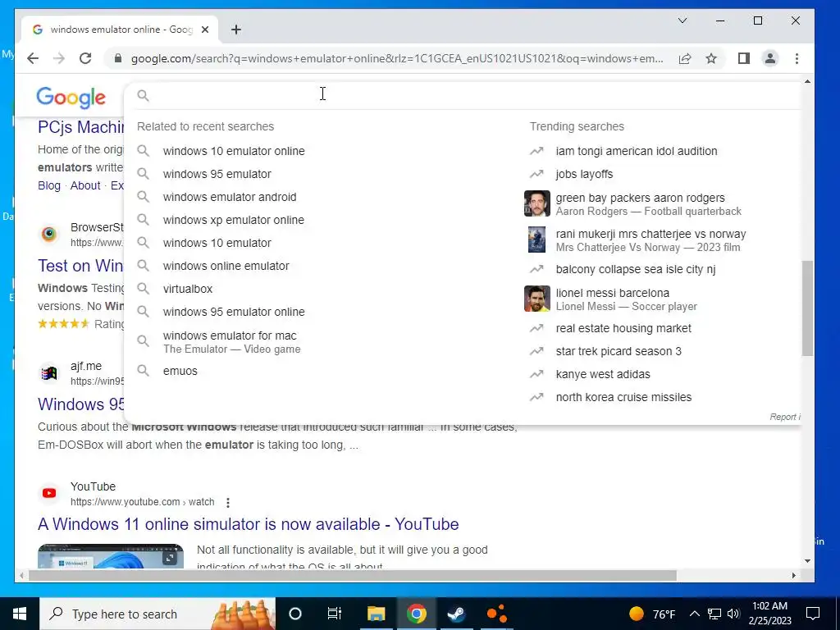Close the windows emulator online tab
The width and height of the screenshot is (840, 630).
click(x=204, y=30)
